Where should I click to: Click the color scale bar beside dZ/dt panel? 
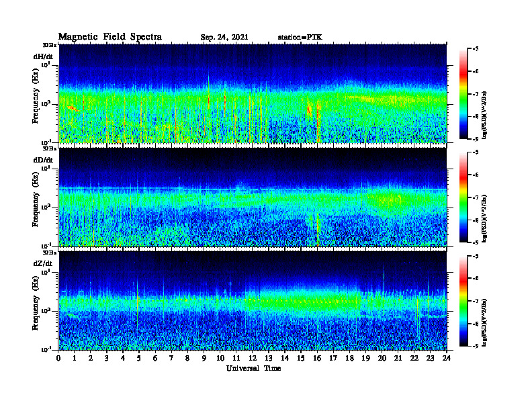tap(463, 301)
